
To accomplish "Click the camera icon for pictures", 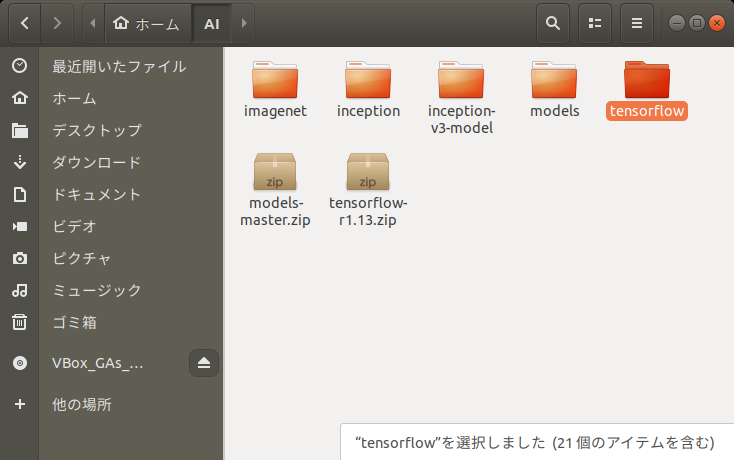I will coord(20,258).
